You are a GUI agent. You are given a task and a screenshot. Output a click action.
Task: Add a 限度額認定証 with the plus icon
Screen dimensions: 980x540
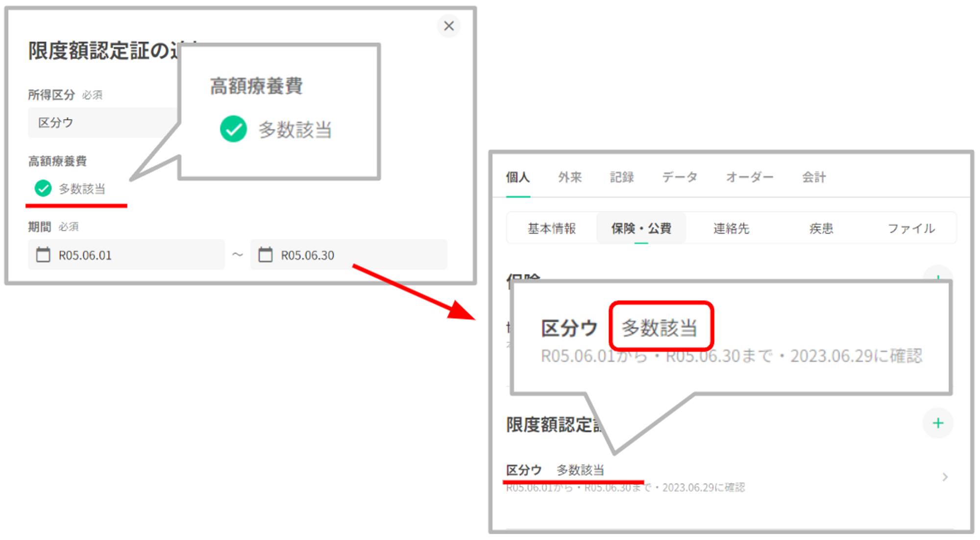coord(937,423)
